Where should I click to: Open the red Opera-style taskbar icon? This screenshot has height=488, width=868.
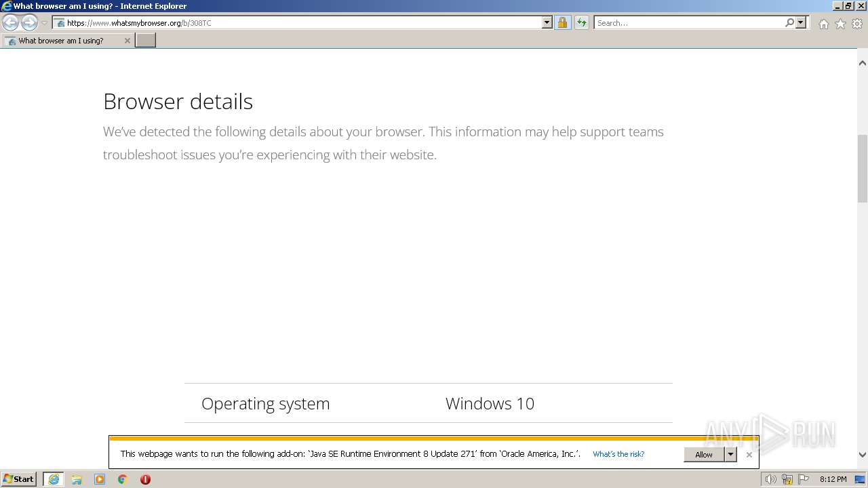click(x=145, y=479)
